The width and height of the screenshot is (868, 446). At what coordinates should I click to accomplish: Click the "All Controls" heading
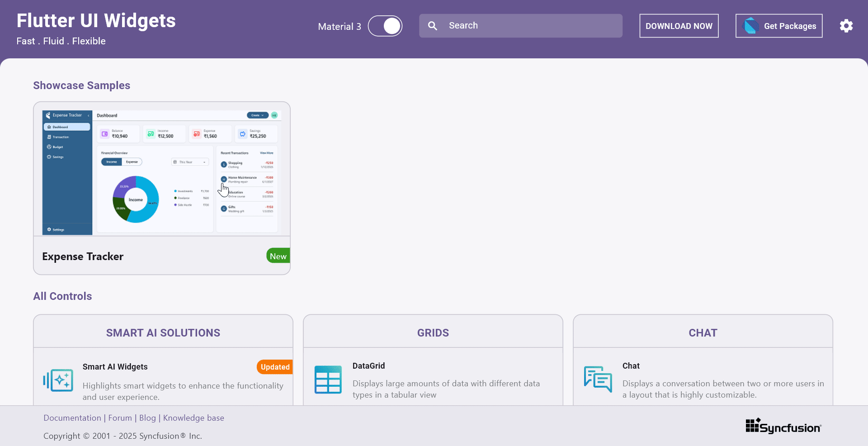point(62,296)
